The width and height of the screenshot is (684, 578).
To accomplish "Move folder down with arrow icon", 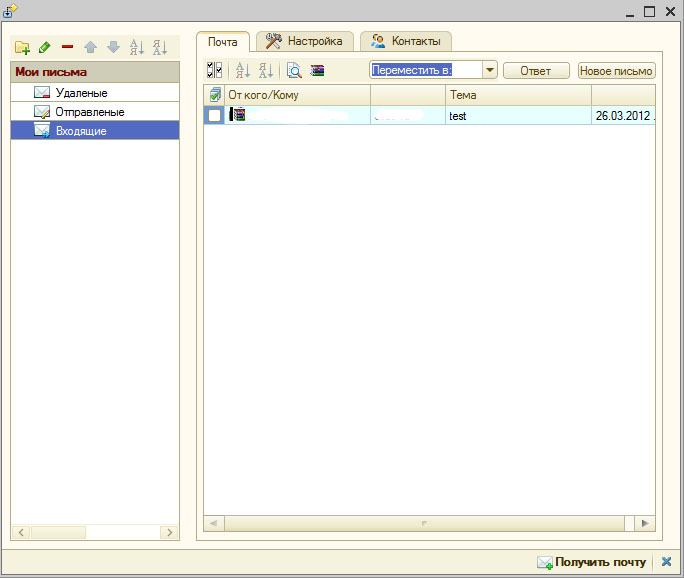I will tap(113, 47).
